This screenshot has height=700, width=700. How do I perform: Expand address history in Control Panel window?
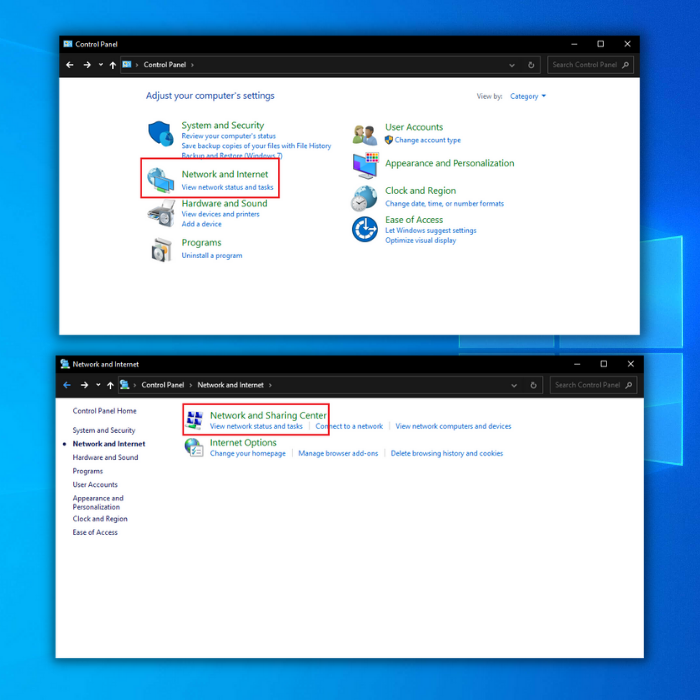click(512, 65)
